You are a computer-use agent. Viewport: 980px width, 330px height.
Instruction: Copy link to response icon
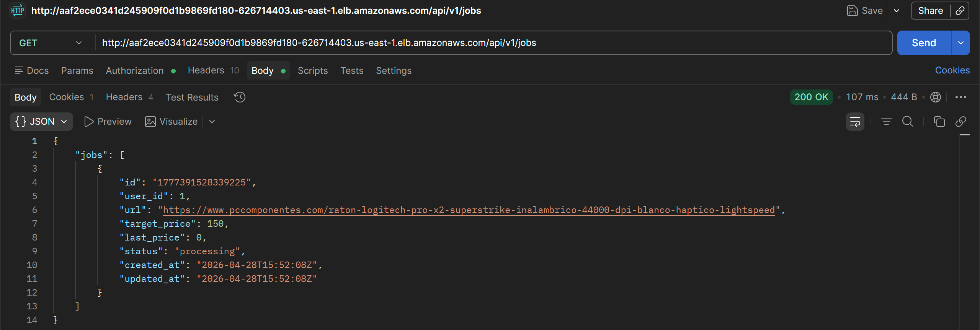point(961,122)
